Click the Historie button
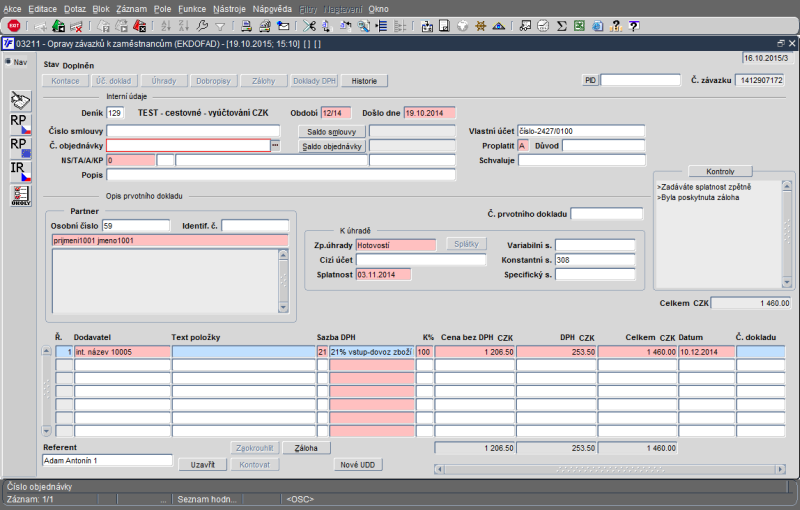The image size is (800, 510). (x=364, y=81)
